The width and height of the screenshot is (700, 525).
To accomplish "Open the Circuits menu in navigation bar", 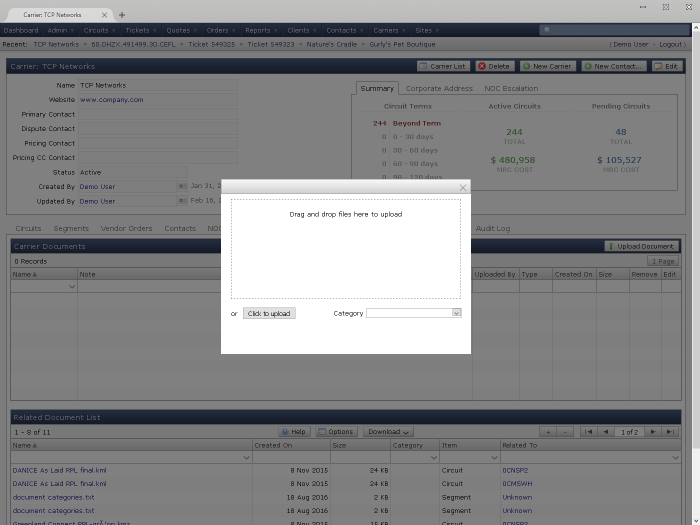I will (98, 30).
